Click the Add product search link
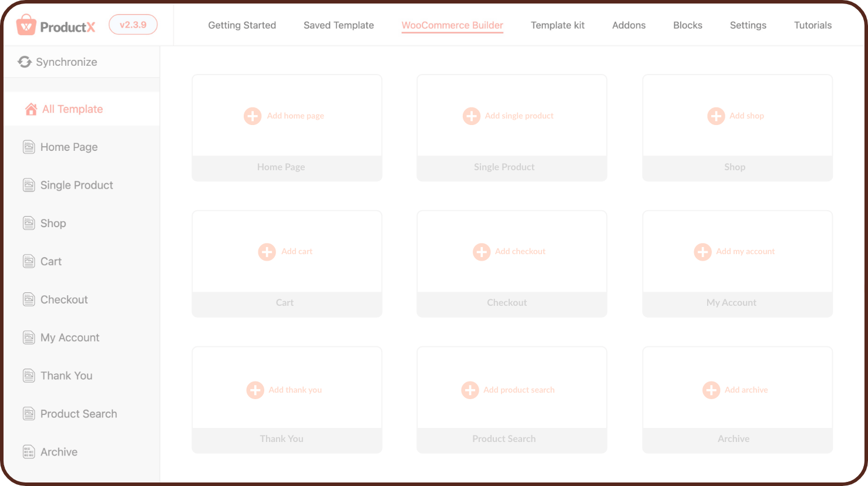Screen dimensions: 868x486 point(519,390)
